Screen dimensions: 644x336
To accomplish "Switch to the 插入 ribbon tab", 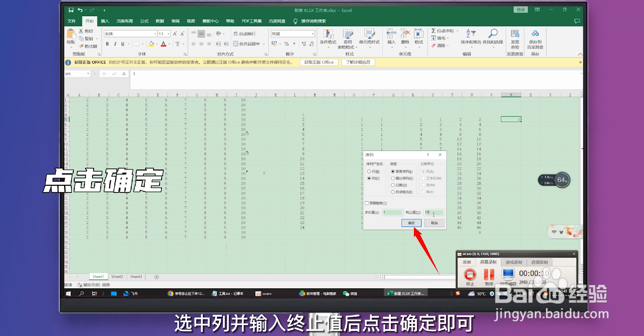I will click(105, 21).
